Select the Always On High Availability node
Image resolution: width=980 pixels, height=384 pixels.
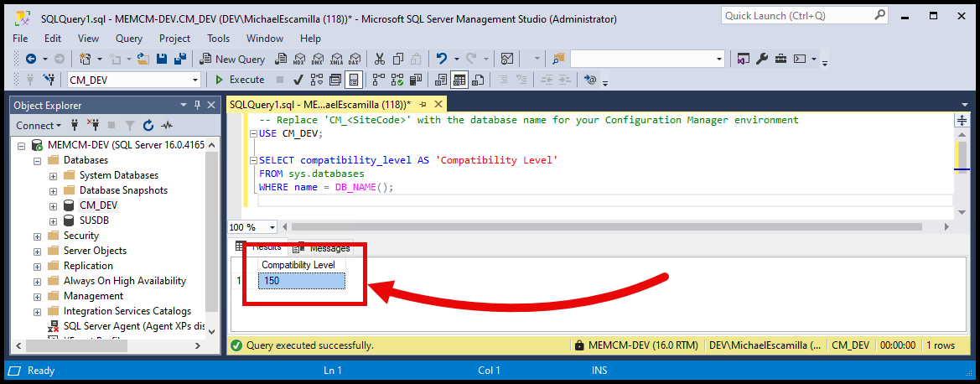(x=125, y=281)
